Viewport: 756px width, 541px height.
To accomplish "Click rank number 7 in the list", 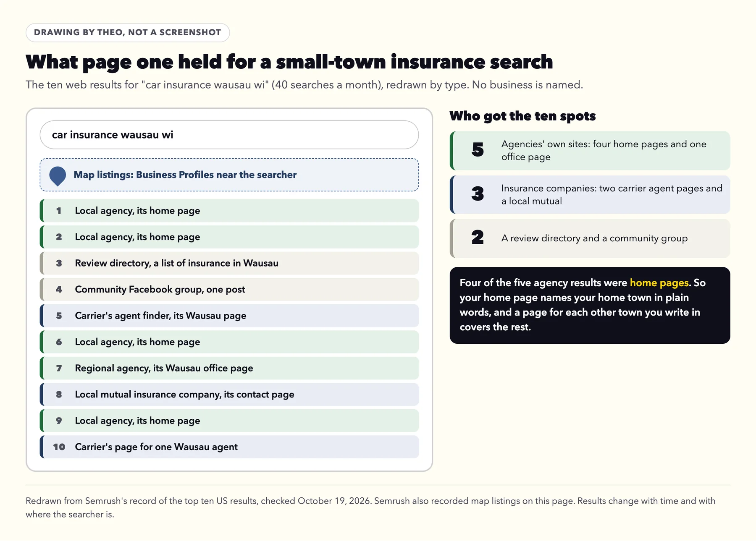I will [x=59, y=368].
